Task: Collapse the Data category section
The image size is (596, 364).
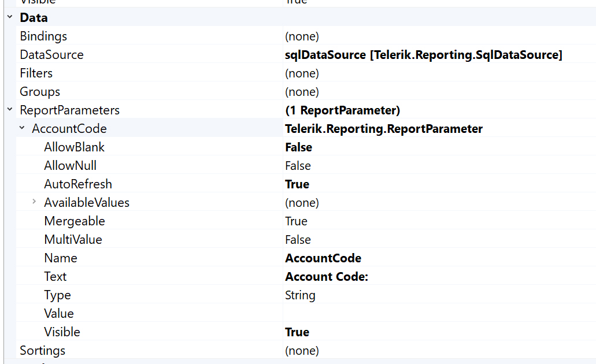Action: click(9, 17)
